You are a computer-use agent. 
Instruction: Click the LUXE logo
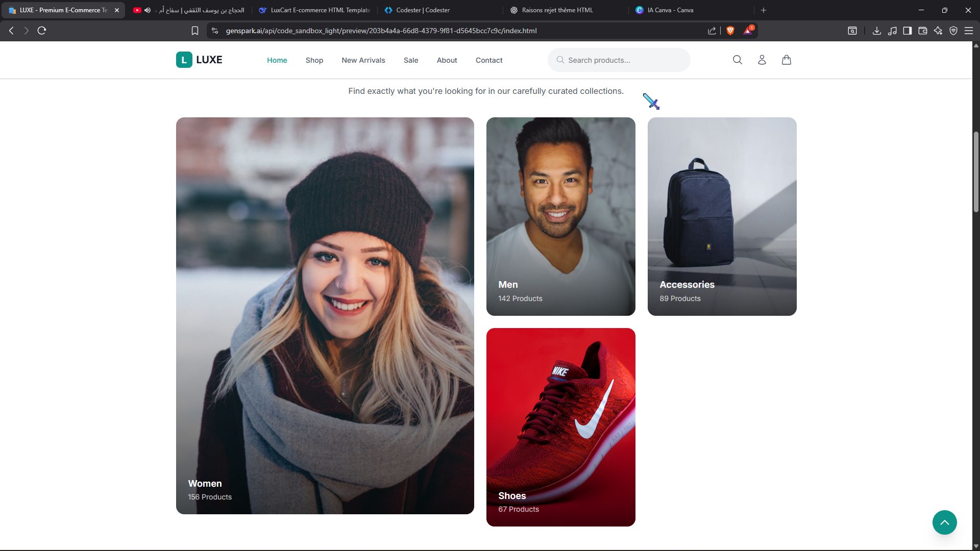click(199, 60)
